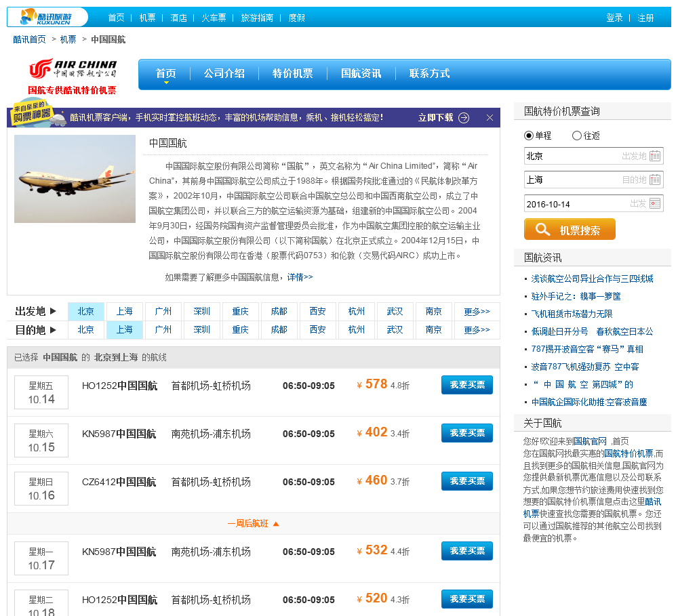This screenshot has width=678, height=616.
Task: Select 西安 as destination city
Action: (x=318, y=330)
